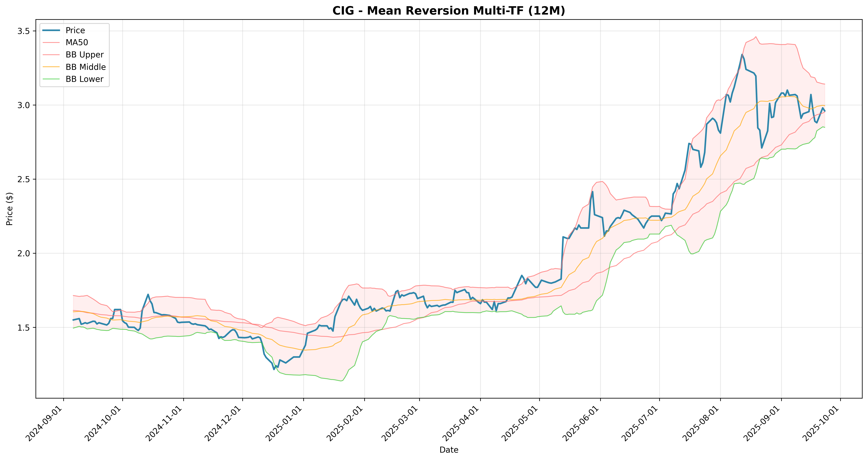Click the 'Price ($)' y-axis label

(10, 209)
